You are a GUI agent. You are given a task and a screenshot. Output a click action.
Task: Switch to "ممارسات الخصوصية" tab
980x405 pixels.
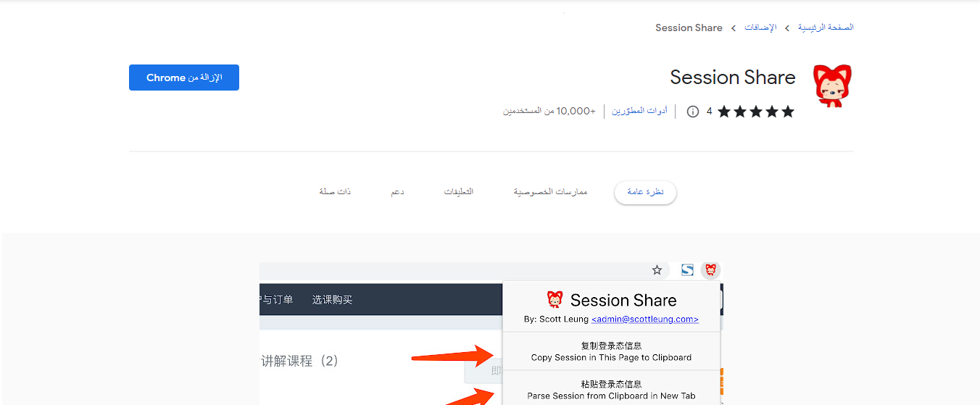click(551, 192)
